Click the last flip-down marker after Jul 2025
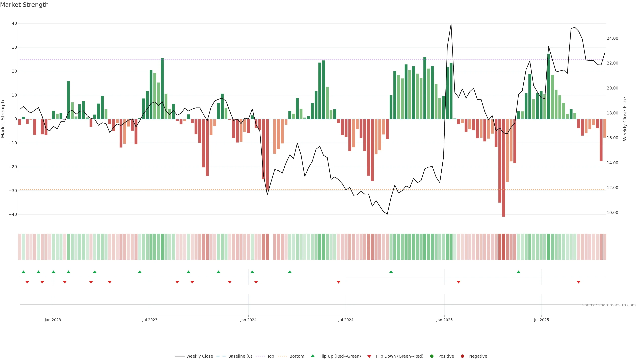This screenshot has width=644, height=362. click(x=578, y=282)
